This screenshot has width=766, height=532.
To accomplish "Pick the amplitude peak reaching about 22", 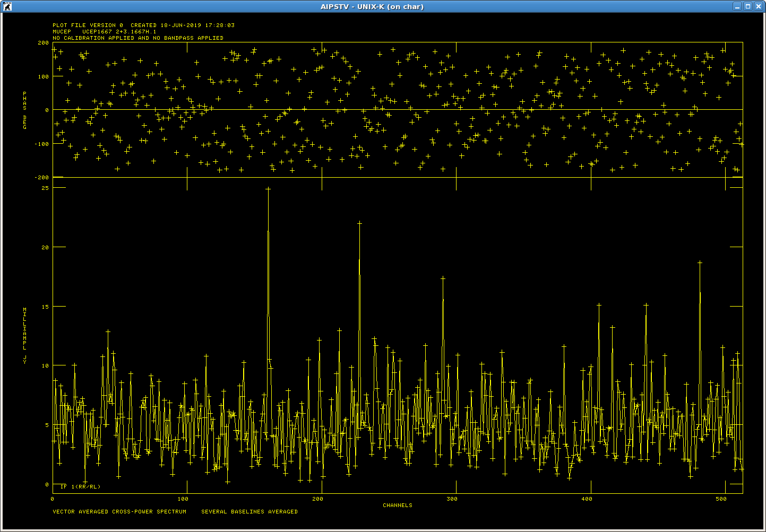I will (359, 224).
